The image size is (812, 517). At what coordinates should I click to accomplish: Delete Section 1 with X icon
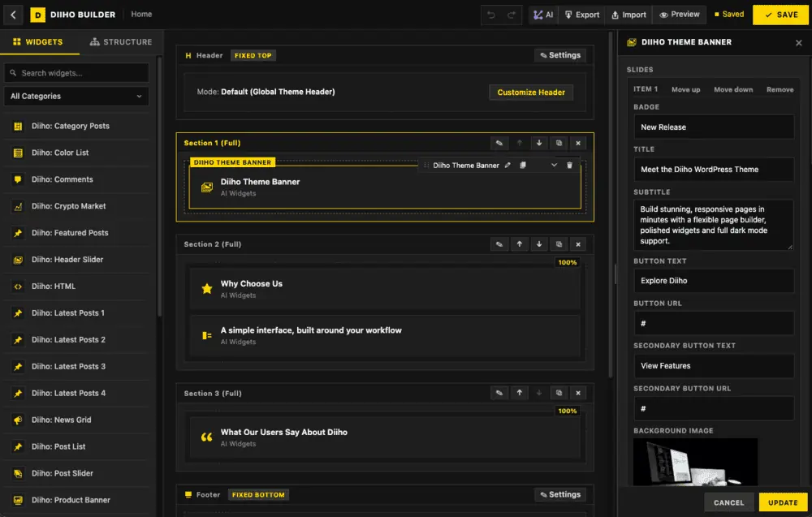coord(578,144)
